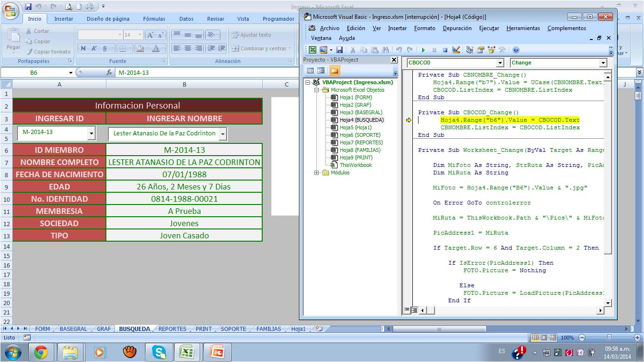Toggle Folders icon in Project panel
The image size is (644, 362).
point(334,71)
